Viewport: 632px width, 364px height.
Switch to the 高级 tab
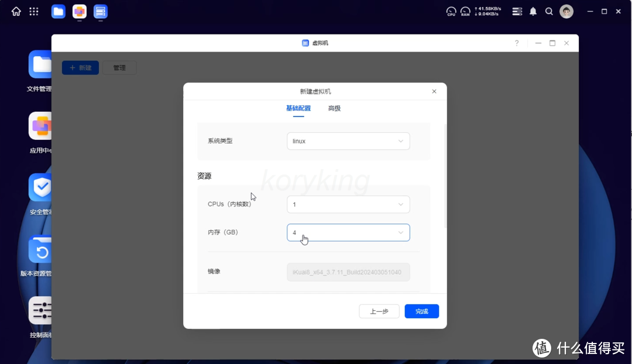click(x=334, y=108)
